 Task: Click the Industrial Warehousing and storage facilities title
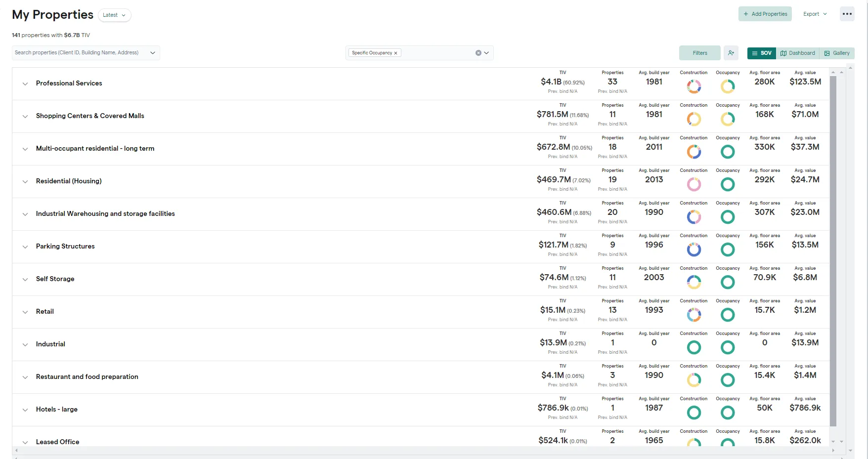(x=105, y=213)
